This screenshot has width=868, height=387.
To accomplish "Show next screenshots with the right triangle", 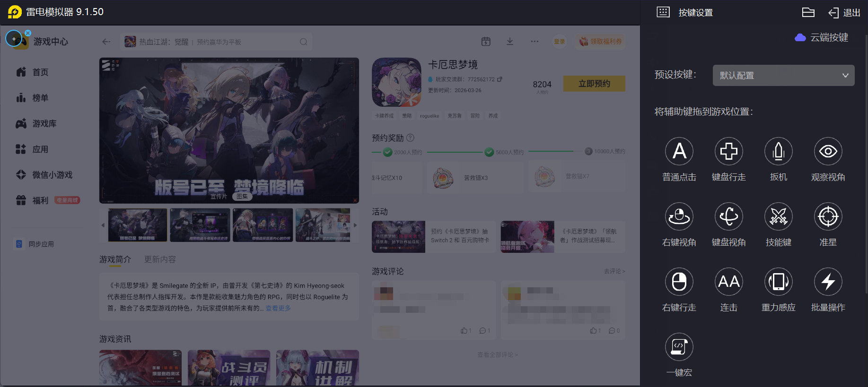I will click(x=355, y=225).
